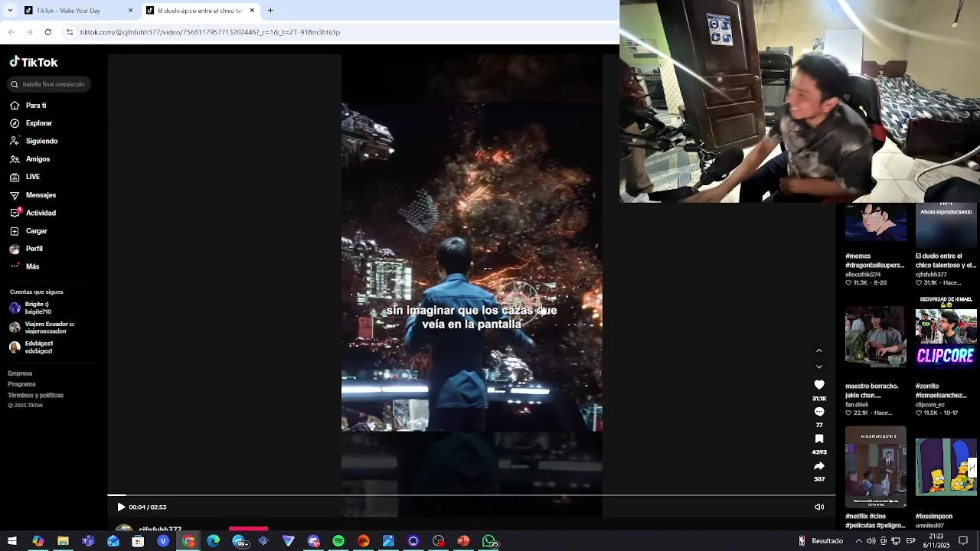Viewport: 980px width, 551px height.
Task: Click the browser forward arrow
Action: (30, 32)
